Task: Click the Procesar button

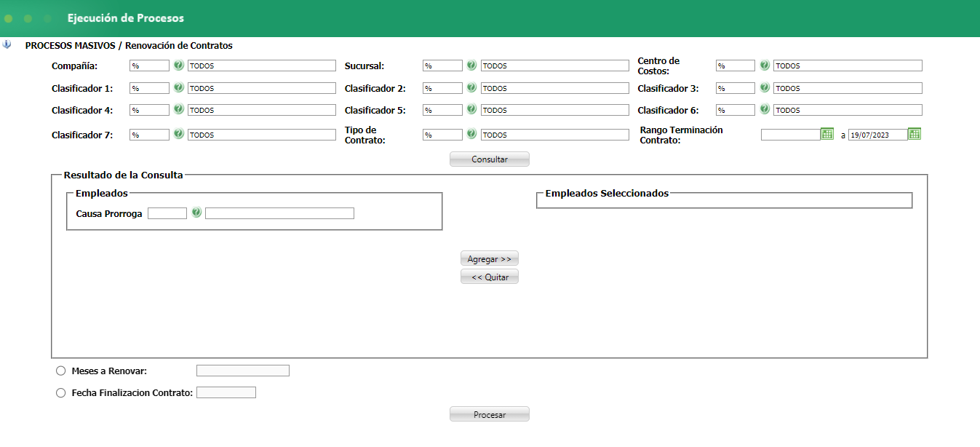Action: (490, 414)
